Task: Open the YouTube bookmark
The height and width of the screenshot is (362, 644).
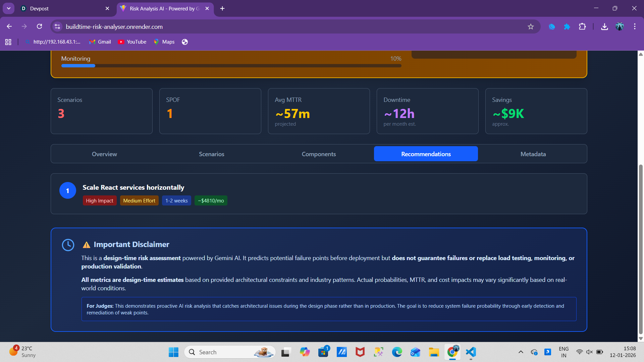Action: [132, 42]
